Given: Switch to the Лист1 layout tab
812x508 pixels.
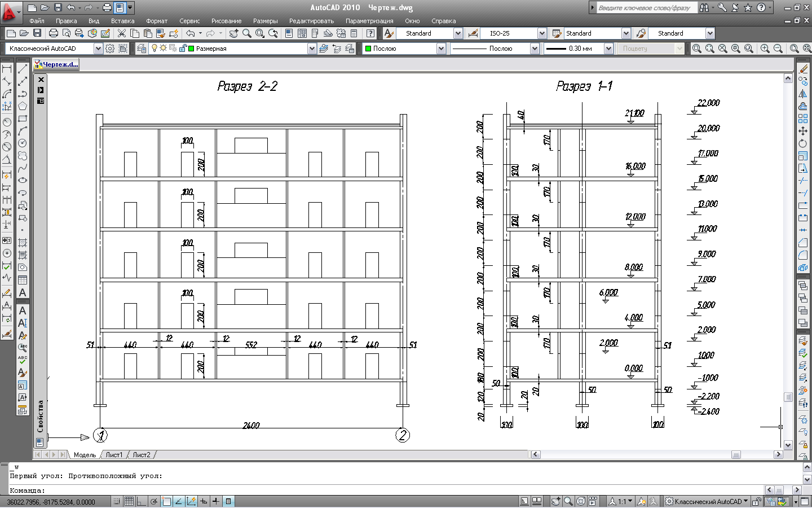Looking at the screenshot, I should [114, 454].
